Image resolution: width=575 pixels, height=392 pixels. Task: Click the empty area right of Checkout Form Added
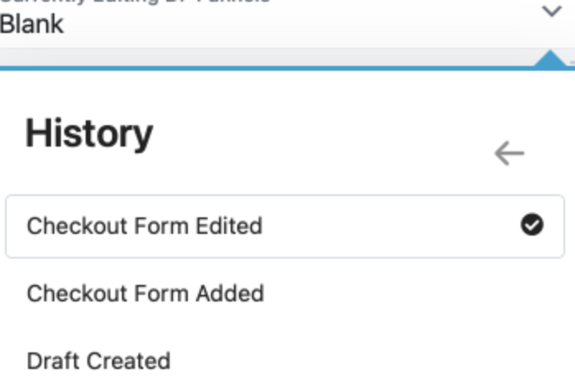(x=412, y=294)
